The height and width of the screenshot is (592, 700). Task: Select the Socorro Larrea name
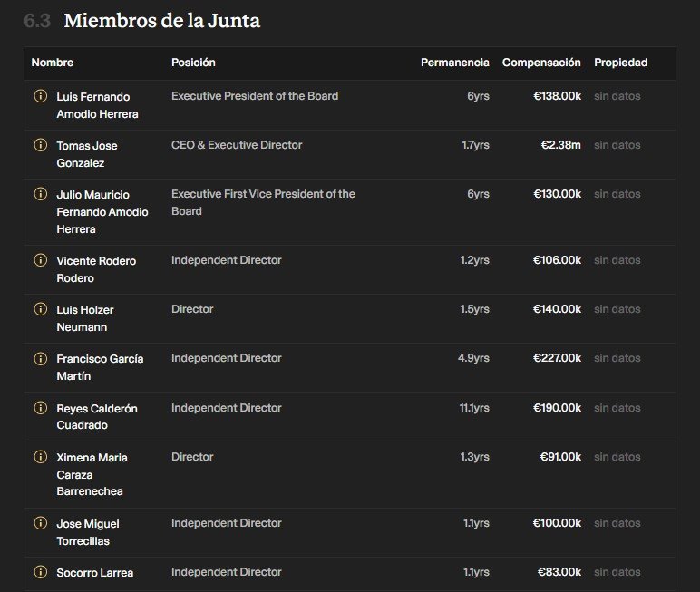coord(94,573)
